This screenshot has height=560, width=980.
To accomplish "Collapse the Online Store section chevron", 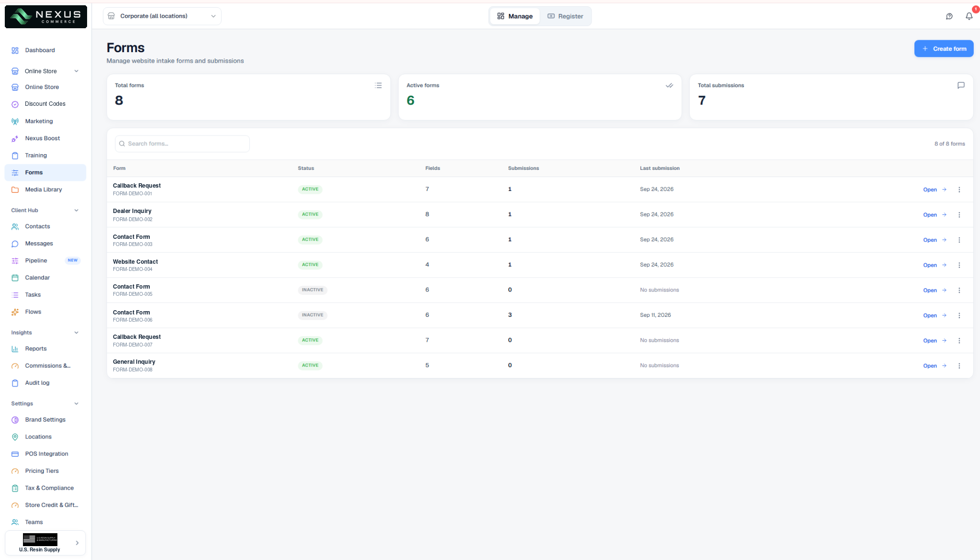I will (76, 71).
